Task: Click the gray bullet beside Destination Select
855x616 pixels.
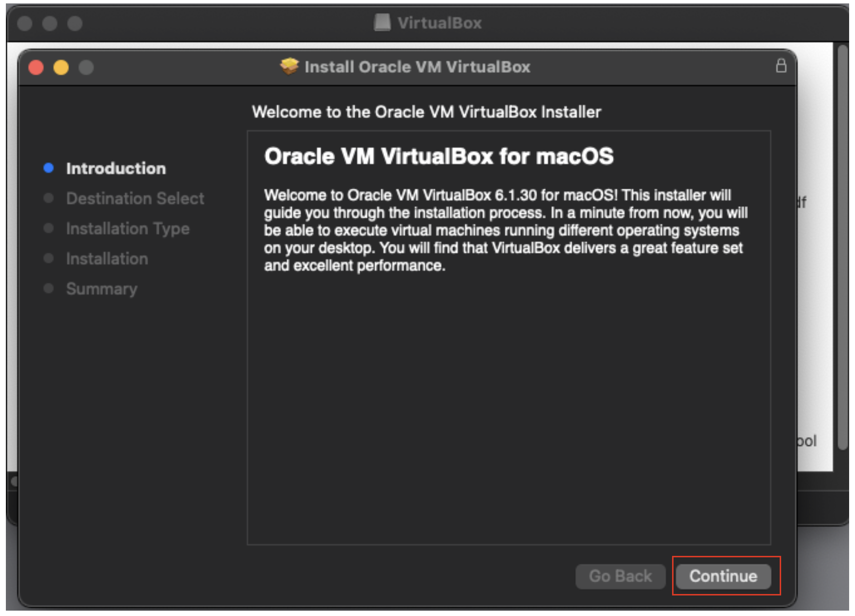Action: (48, 198)
